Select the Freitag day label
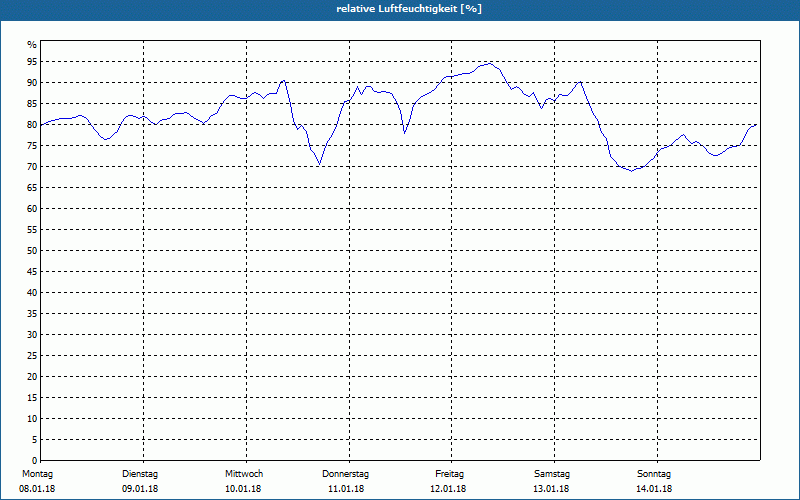The width and height of the screenshot is (800, 500). click(x=449, y=474)
